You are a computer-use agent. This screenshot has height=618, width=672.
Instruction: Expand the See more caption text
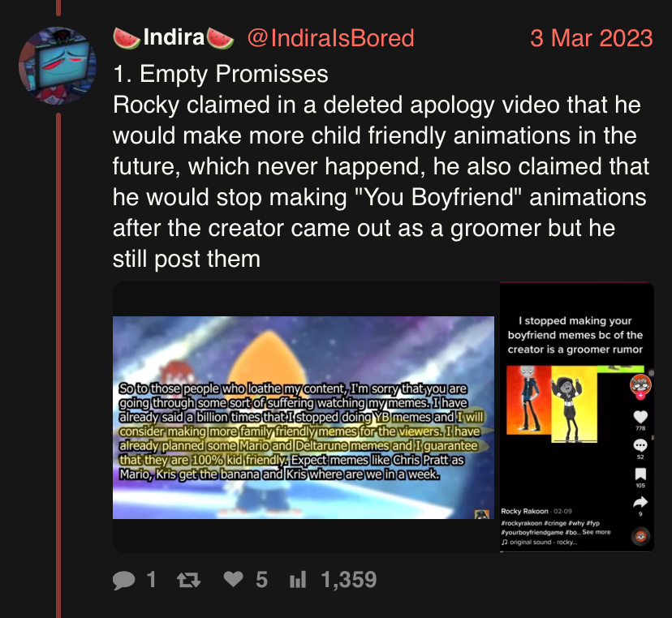pyautogui.click(x=597, y=532)
